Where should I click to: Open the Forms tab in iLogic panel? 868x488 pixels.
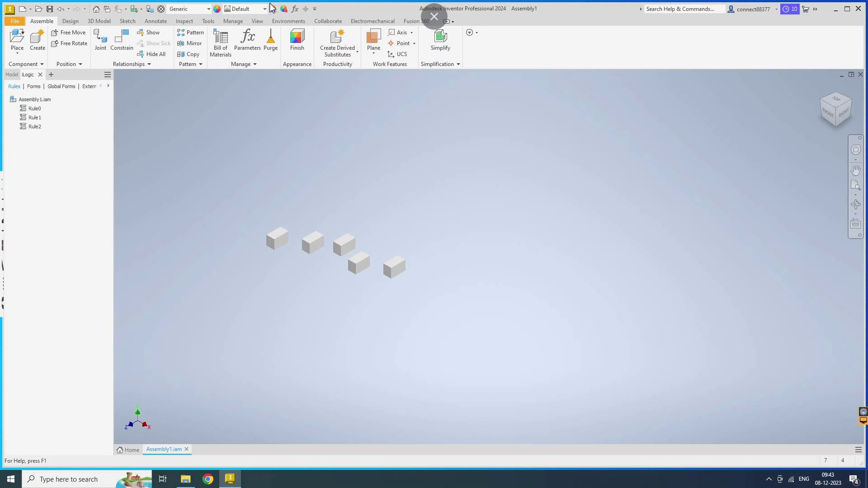pos(33,86)
